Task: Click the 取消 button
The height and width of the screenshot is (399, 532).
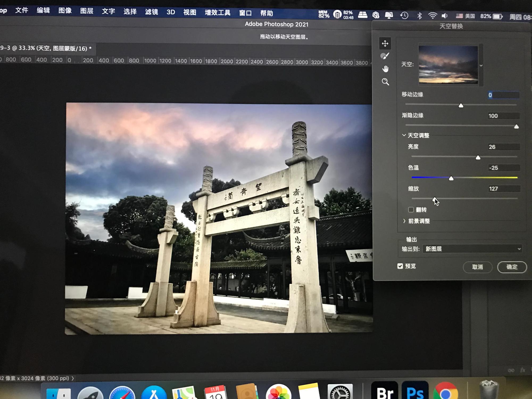Action: pos(477,267)
